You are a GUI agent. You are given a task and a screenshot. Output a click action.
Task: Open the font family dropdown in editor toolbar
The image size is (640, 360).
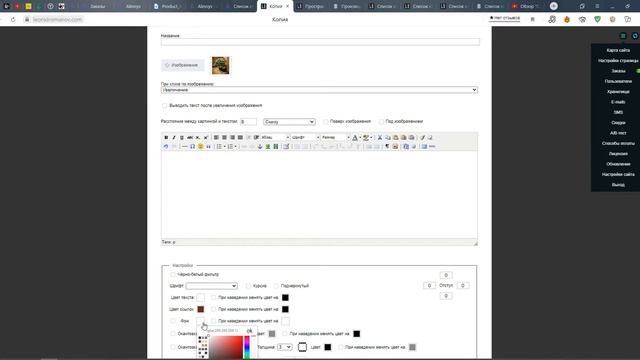pos(305,138)
